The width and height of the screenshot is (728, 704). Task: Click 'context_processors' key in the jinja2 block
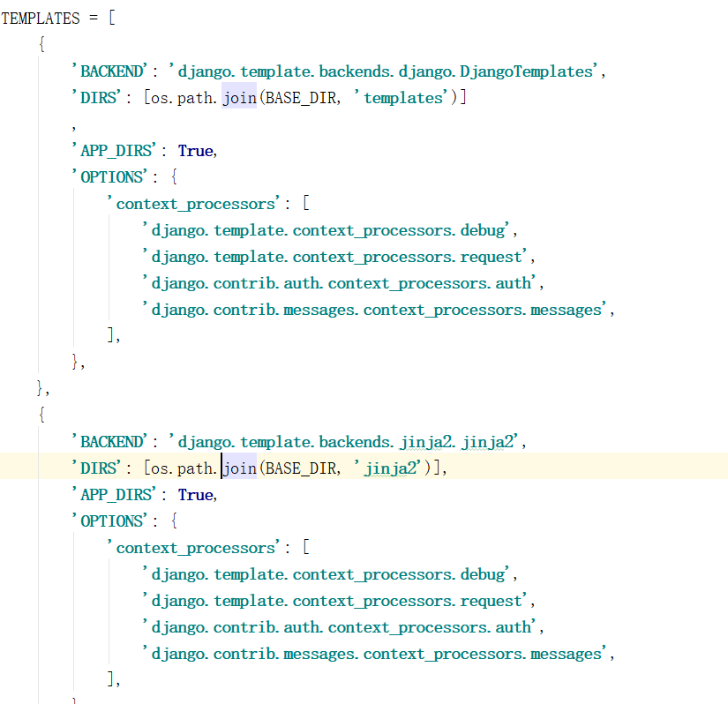[x=193, y=548]
